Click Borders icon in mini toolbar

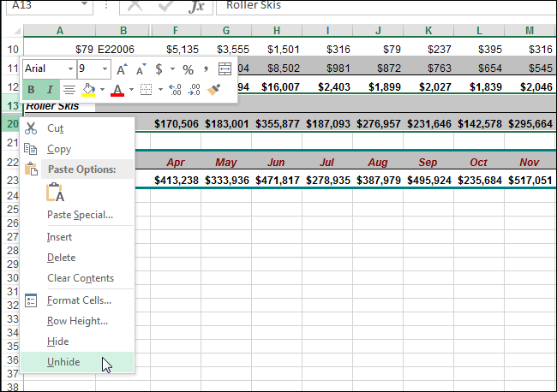[146, 89]
